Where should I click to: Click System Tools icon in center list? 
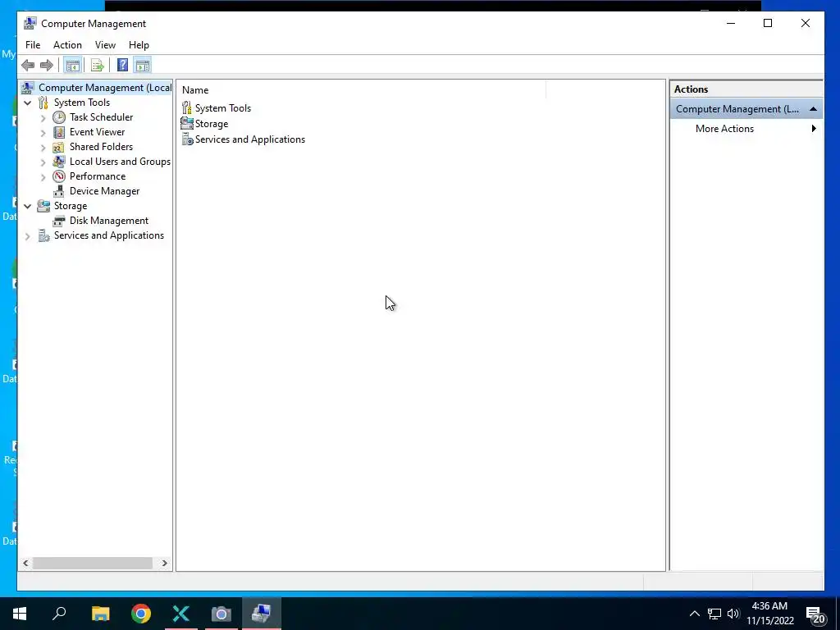pos(187,108)
